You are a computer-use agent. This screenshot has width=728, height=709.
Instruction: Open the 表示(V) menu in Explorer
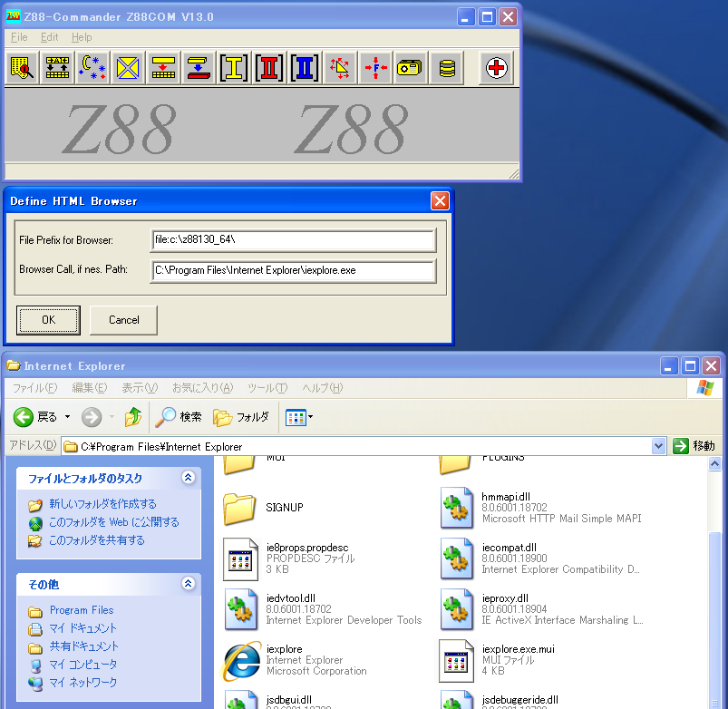coord(140,388)
